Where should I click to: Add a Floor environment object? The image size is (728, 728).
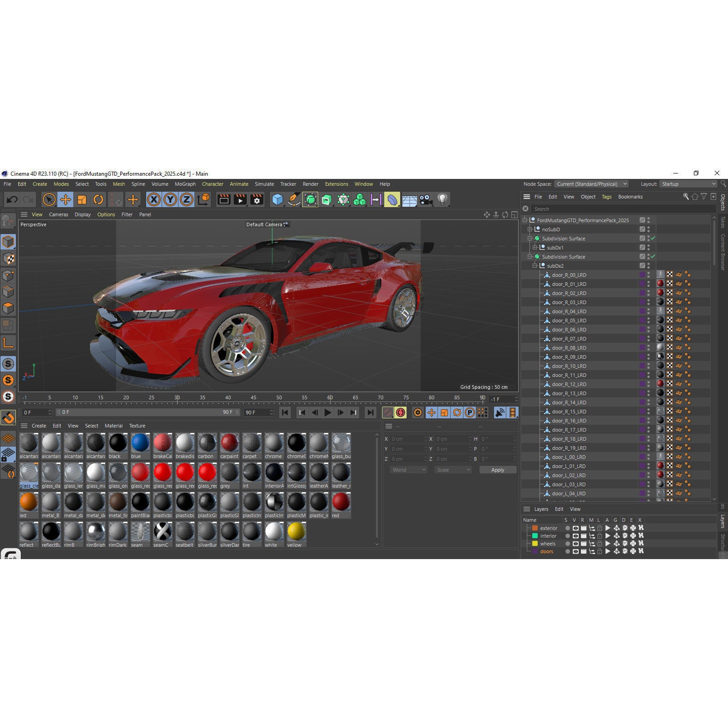click(409, 199)
